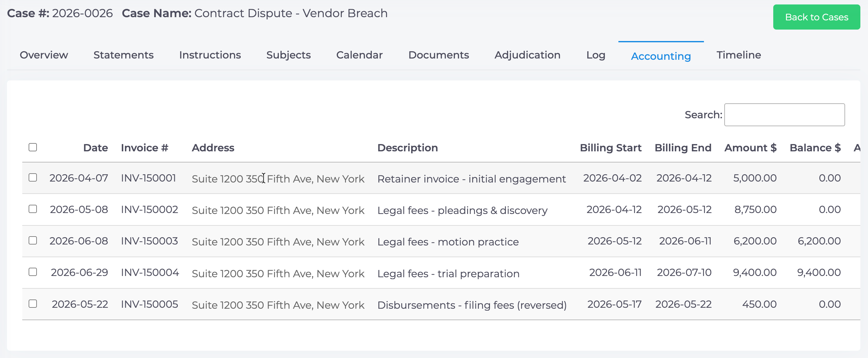The width and height of the screenshot is (868, 358).
Task: Open the Log tab
Action: tap(596, 55)
